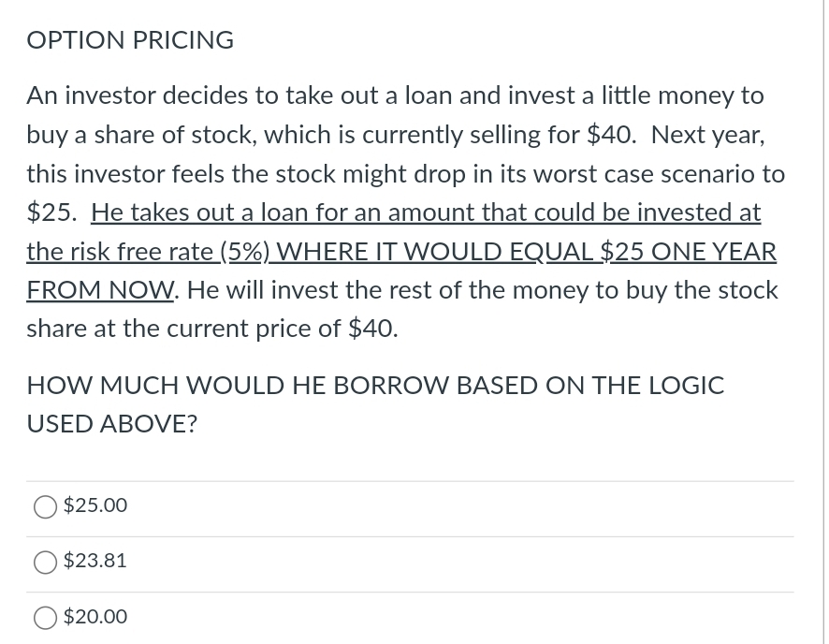Click the underlined 'FROM NOW' text
The width and height of the screenshot is (829, 644).
tap(100, 290)
